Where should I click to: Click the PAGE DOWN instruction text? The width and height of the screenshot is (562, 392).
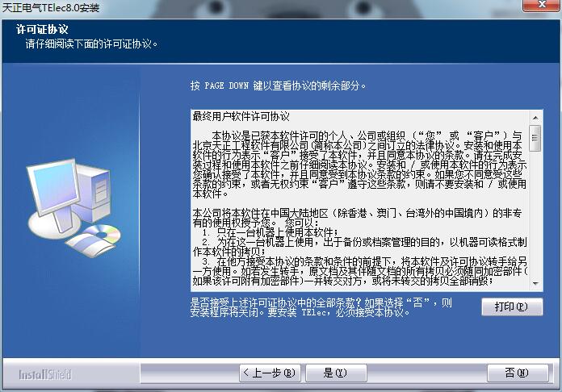click(278, 85)
